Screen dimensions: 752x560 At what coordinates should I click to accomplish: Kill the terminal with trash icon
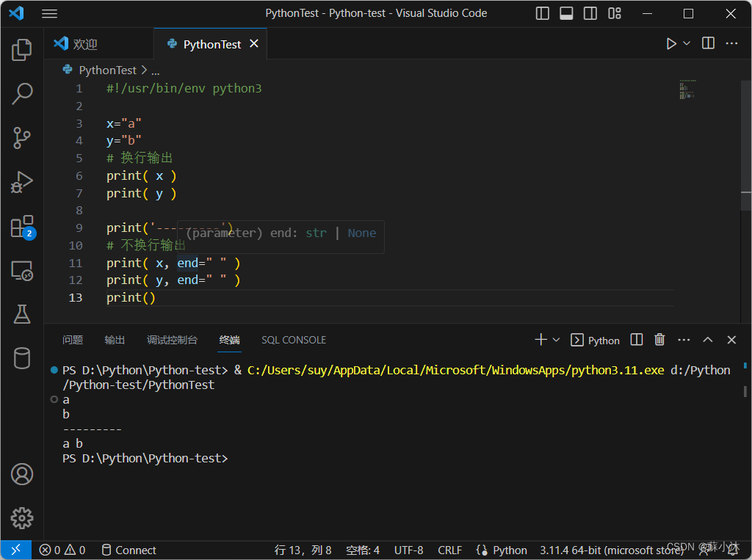point(660,340)
